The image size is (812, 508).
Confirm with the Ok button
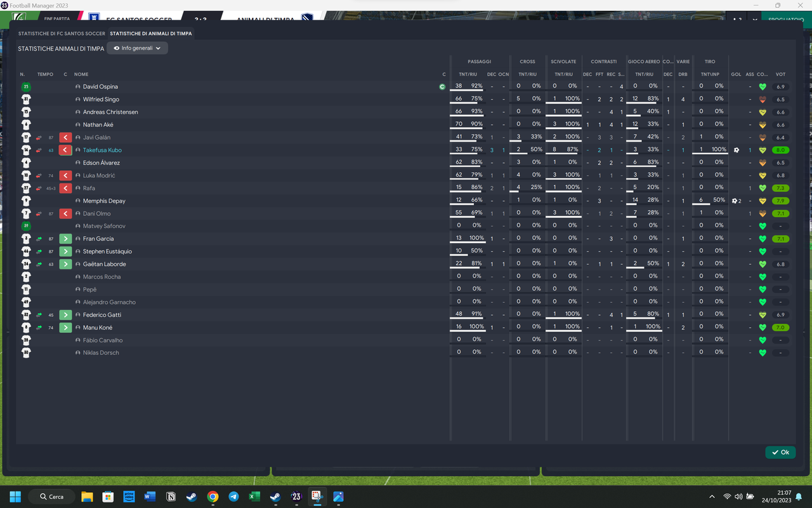(780, 452)
